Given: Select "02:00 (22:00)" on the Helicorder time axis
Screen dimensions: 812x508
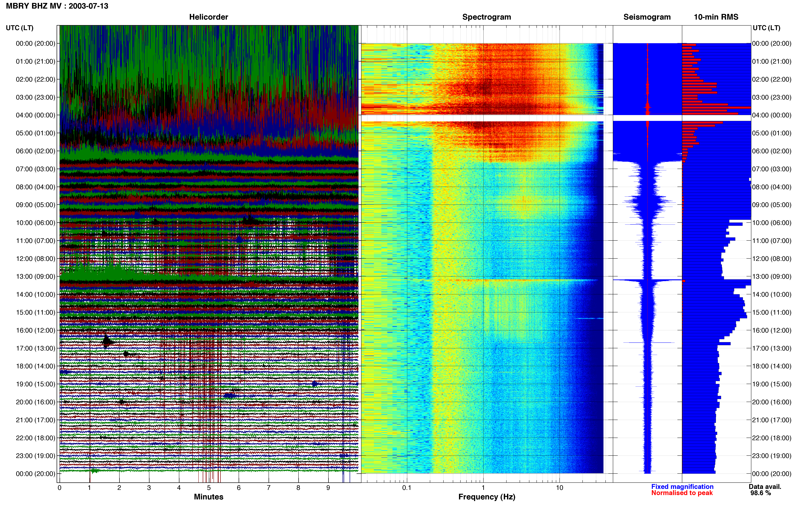Looking at the screenshot, I should [36, 79].
